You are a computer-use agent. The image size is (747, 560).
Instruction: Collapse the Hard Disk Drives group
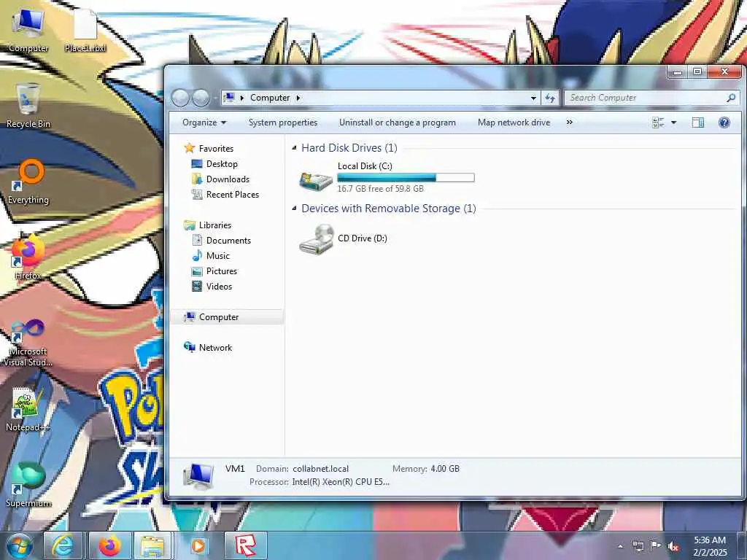point(295,148)
